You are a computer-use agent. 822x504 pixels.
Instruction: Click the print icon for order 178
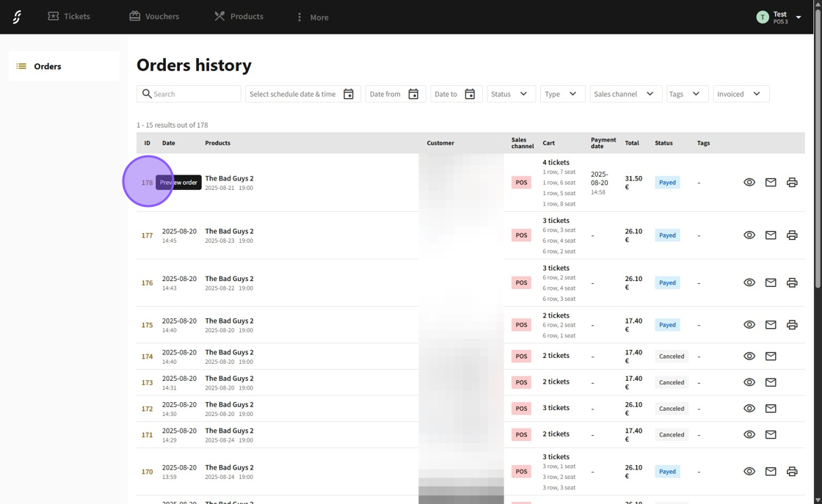[x=792, y=183]
